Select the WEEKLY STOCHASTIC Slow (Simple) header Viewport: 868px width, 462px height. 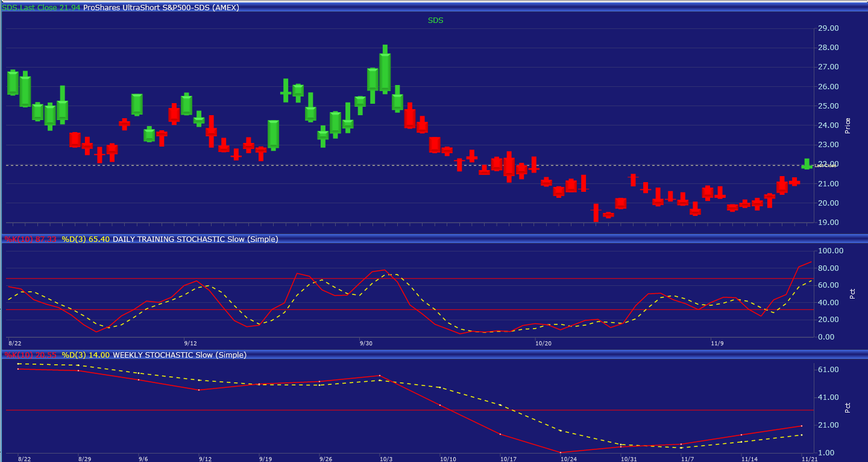tap(180, 355)
